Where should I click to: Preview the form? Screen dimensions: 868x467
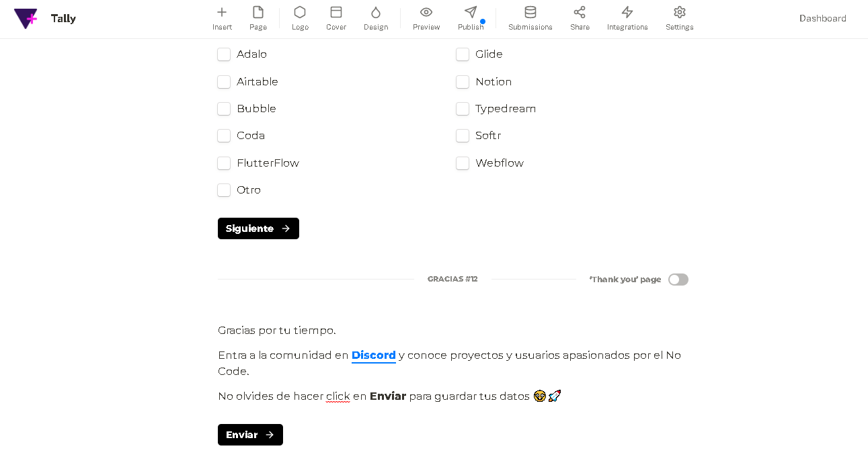click(x=426, y=18)
